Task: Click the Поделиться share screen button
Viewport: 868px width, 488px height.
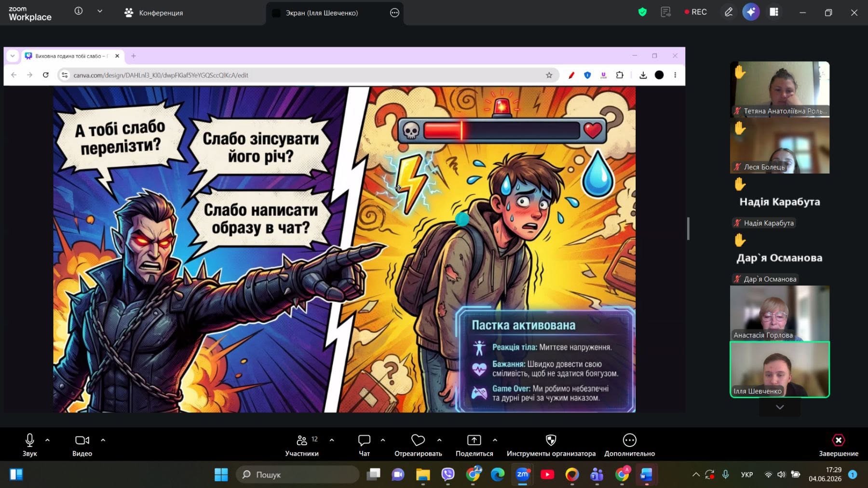Action: 474,445
